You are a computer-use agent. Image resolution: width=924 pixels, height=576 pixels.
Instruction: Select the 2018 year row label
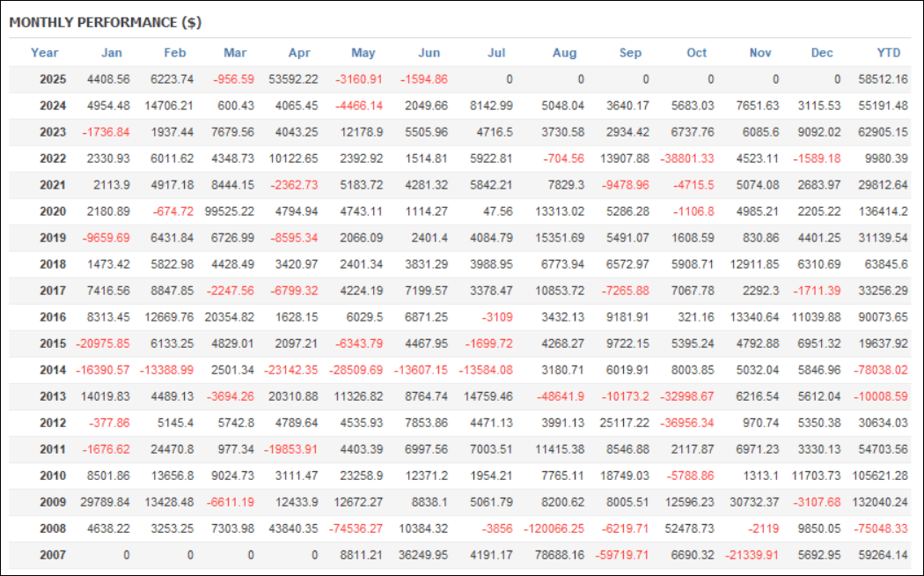(x=53, y=264)
